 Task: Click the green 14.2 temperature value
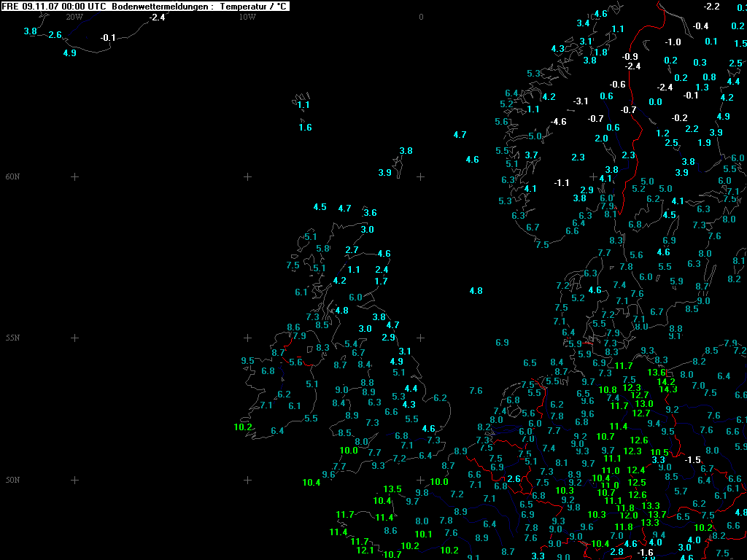click(x=665, y=381)
